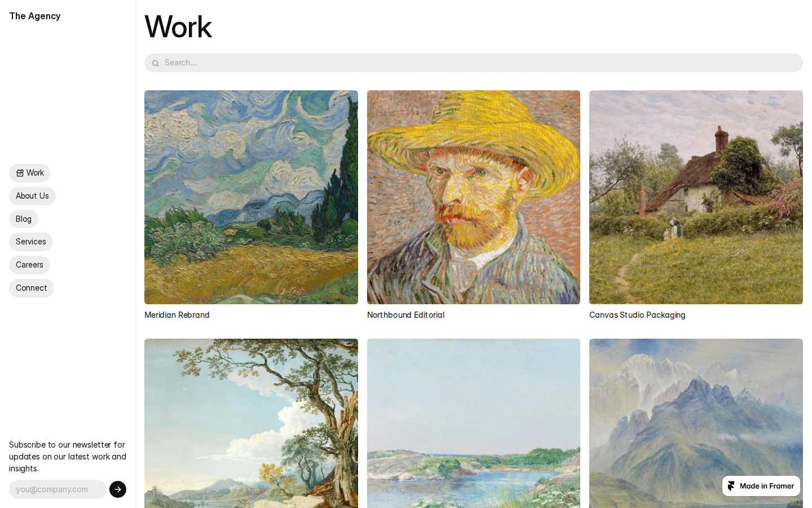812x508 pixels.
Task: Go to About Us
Action: coord(32,196)
